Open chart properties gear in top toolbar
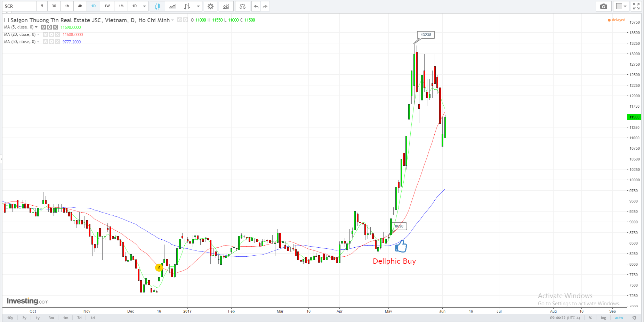644x322 pixels. [210, 6]
